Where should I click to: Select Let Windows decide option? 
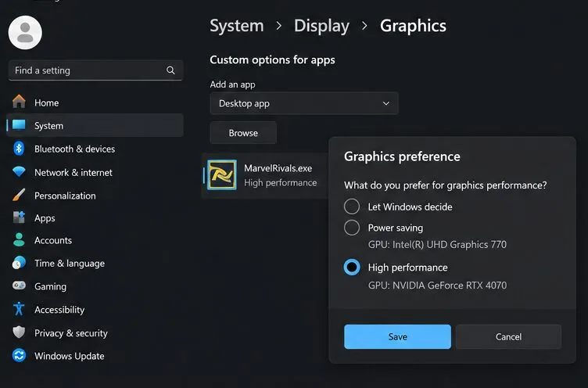point(352,207)
